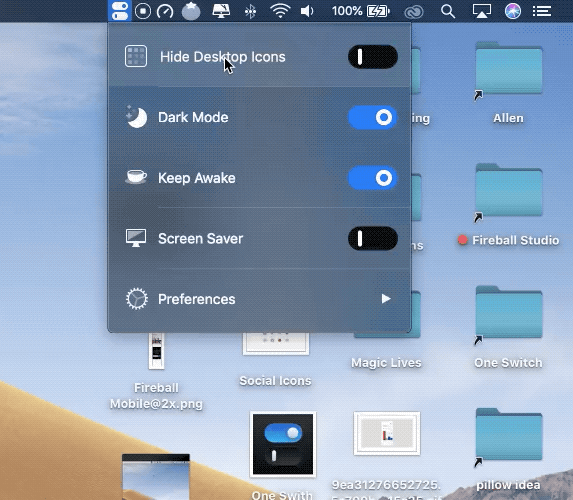The image size is (573, 500).
Task: Click the Keep Awake coffee cup icon
Action: [136, 177]
